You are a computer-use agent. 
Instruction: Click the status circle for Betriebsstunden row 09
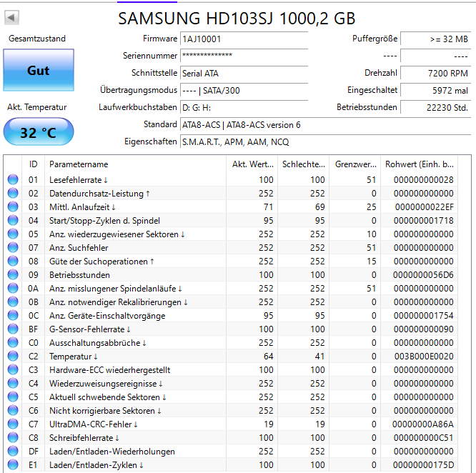point(13,274)
